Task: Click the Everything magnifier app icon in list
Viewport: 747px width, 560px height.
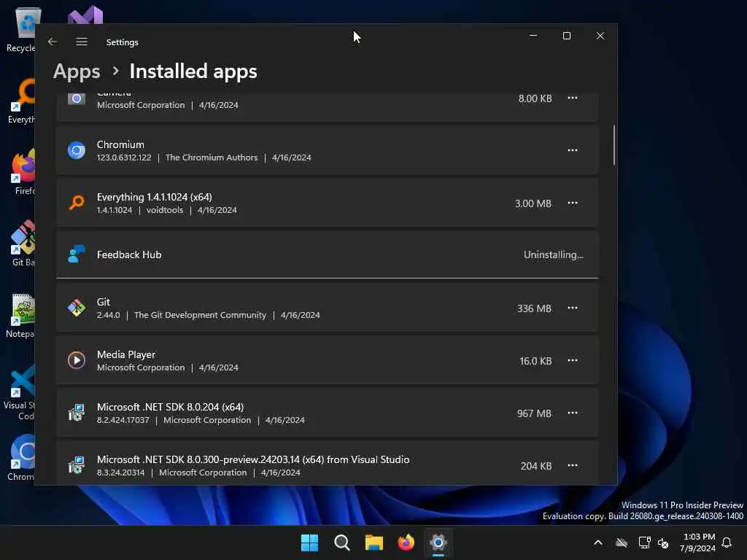Action: click(x=76, y=203)
